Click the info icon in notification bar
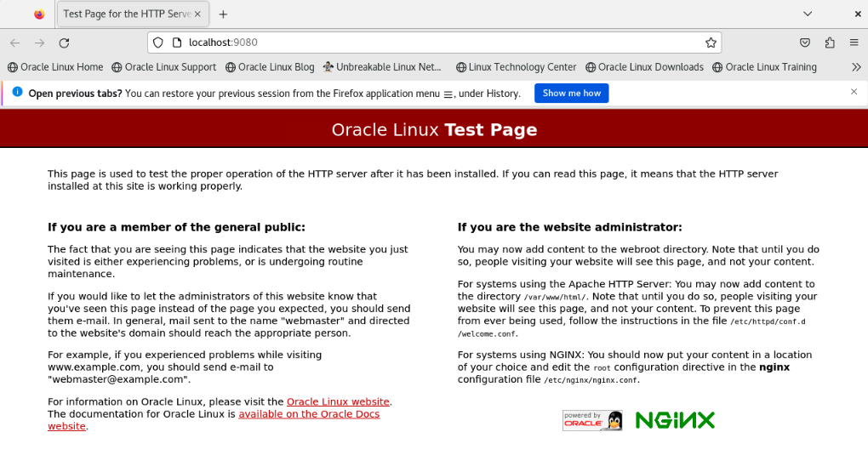Image resolution: width=868 pixels, height=472 pixels. [x=17, y=92]
